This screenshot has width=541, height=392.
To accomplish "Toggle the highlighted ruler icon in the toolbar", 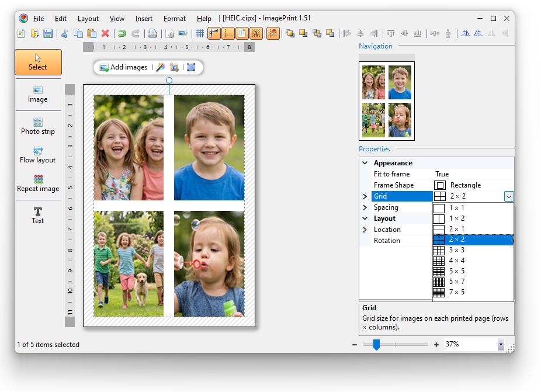I will tap(213, 33).
